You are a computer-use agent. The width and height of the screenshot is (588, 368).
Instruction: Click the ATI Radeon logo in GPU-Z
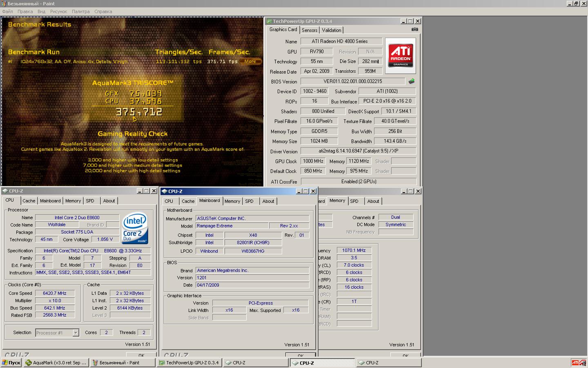[400, 56]
